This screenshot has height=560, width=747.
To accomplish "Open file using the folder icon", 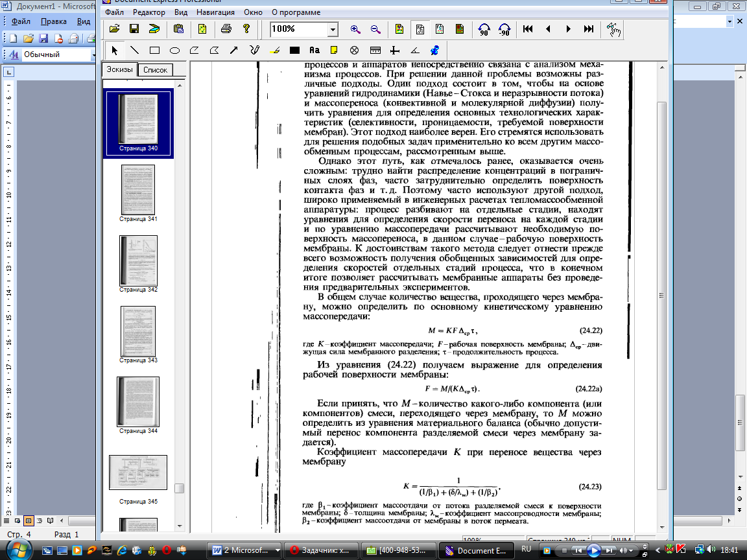I will coord(114,29).
